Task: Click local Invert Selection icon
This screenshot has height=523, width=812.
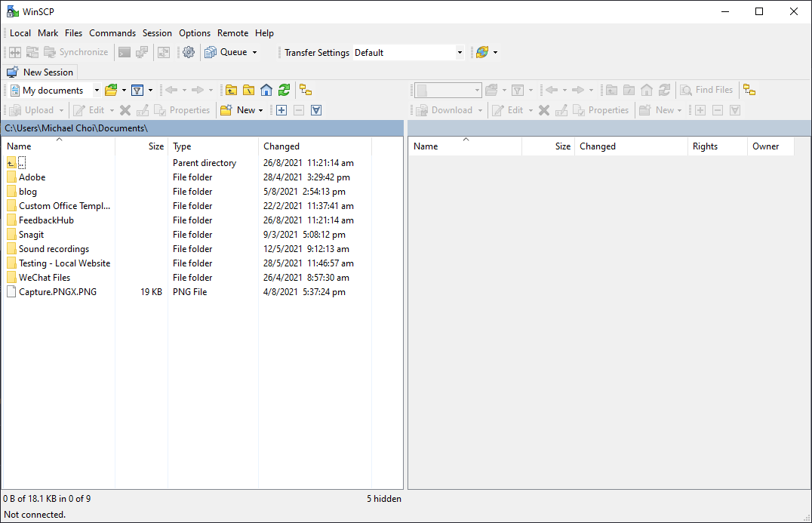Action: (x=316, y=109)
